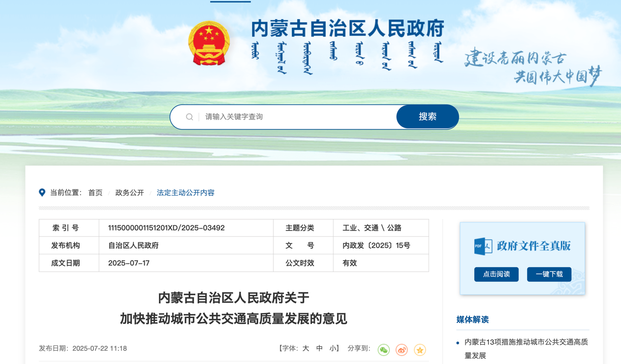Screen dimensions: 621x364
Task: Click the 点击阅读 button
Action: (x=496, y=274)
